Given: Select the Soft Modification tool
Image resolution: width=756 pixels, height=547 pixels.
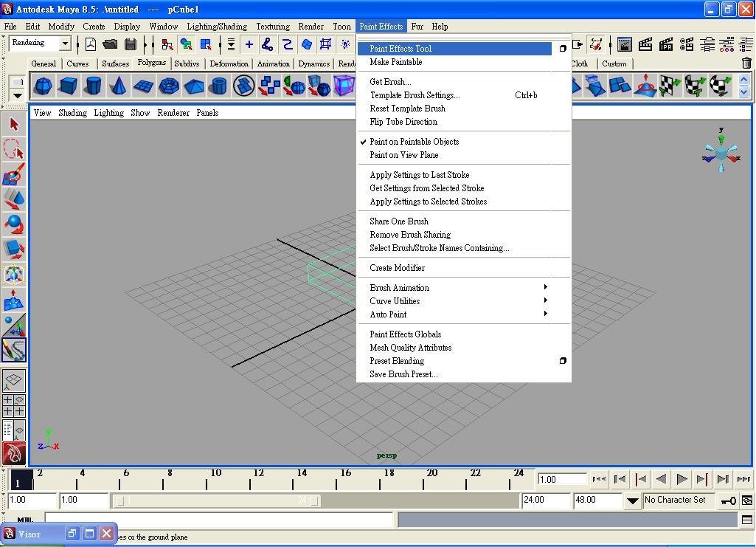Looking at the screenshot, I should [14, 300].
